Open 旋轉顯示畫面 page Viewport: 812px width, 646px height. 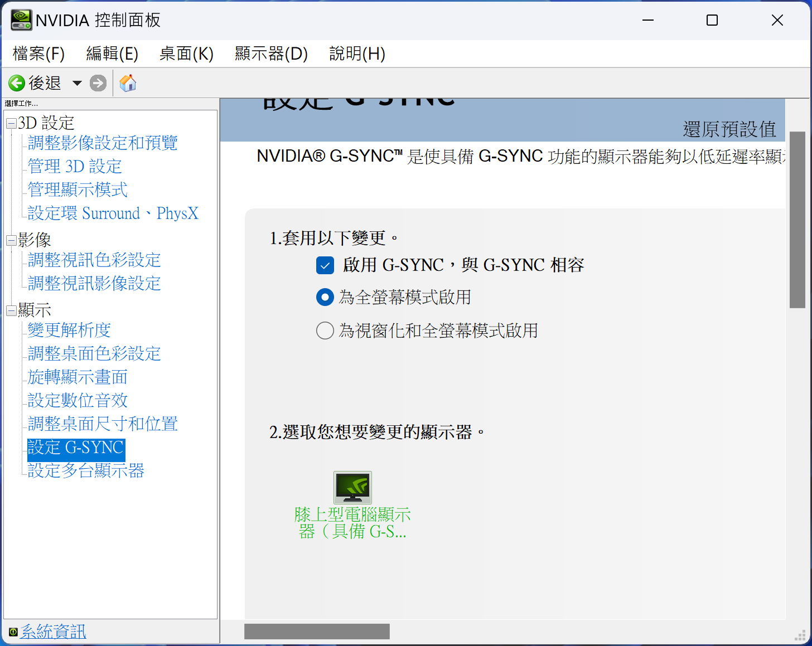point(78,377)
